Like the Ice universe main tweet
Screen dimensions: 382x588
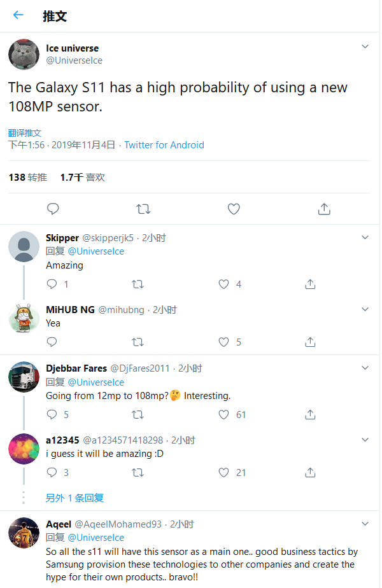click(x=234, y=209)
